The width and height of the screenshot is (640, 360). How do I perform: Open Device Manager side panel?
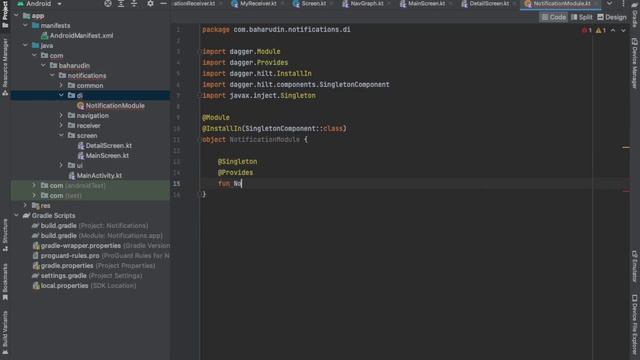(x=635, y=63)
